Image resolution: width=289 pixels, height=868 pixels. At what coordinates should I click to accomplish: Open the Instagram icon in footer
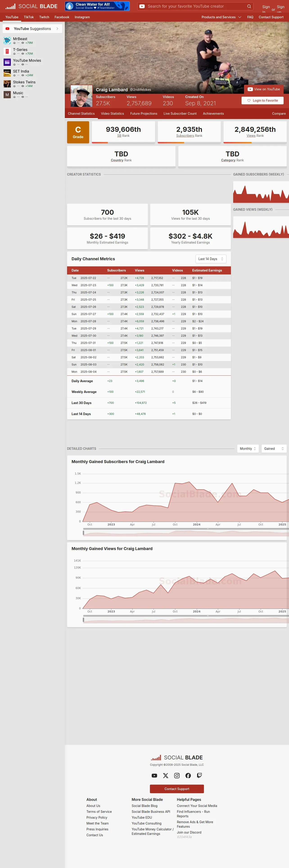coord(177,775)
